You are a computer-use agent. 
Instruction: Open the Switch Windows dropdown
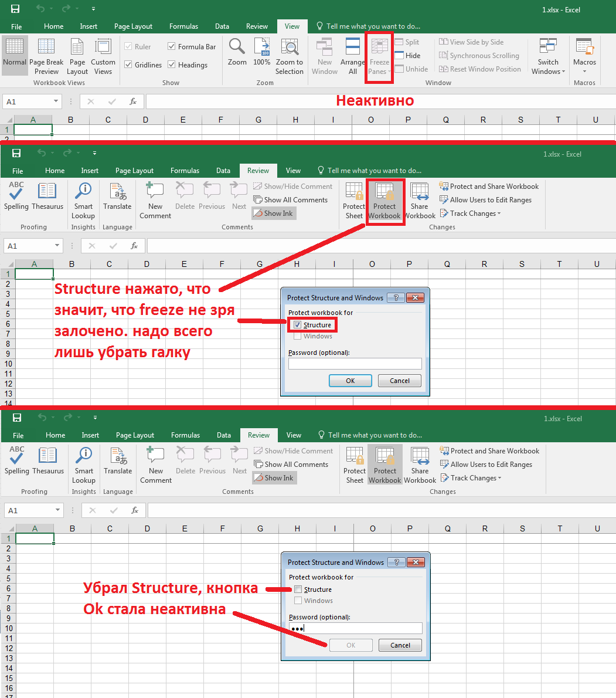(x=548, y=56)
